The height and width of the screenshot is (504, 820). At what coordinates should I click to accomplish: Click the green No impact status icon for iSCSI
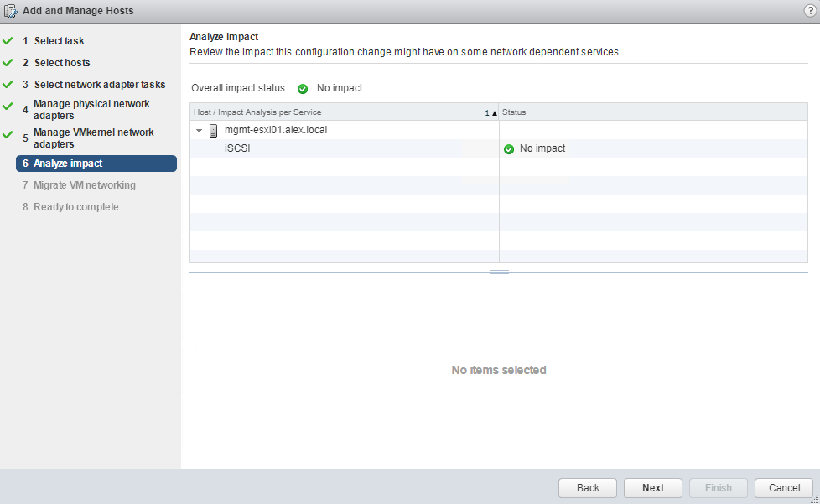click(x=508, y=149)
